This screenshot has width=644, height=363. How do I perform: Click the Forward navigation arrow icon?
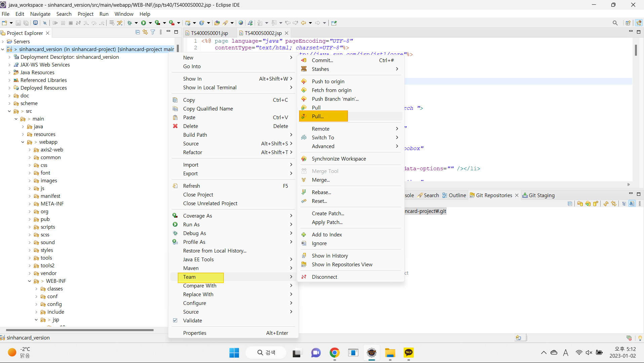(318, 23)
